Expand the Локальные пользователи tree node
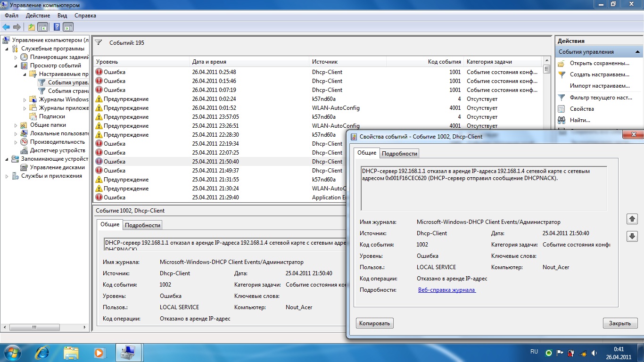 tap(16, 133)
